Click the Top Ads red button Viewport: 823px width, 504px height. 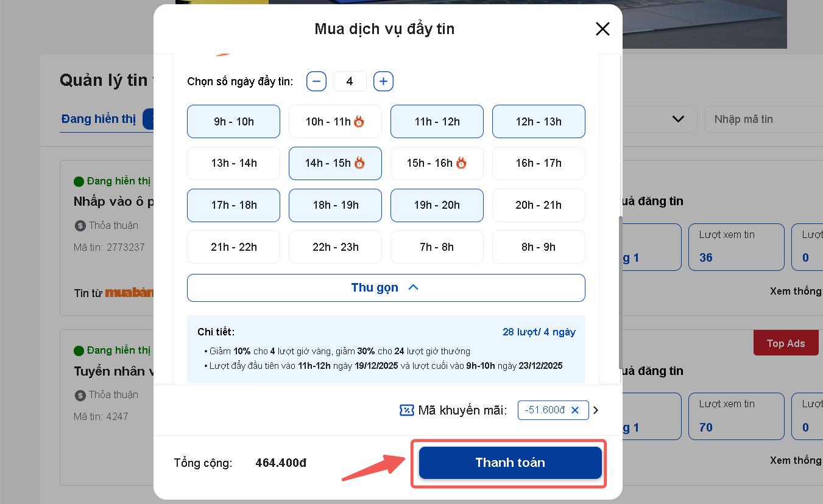click(785, 343)
